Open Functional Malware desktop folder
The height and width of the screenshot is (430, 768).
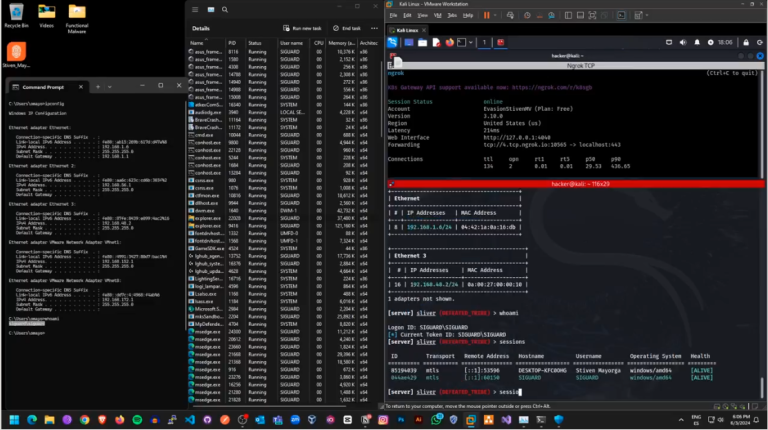[77, 19]
